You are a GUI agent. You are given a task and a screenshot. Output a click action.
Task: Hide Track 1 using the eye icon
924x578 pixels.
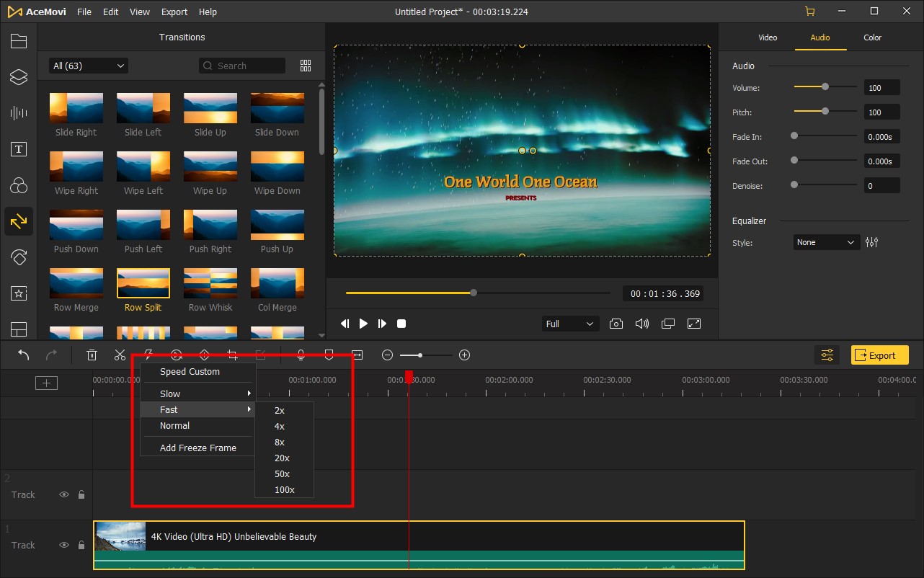(64, 546)
